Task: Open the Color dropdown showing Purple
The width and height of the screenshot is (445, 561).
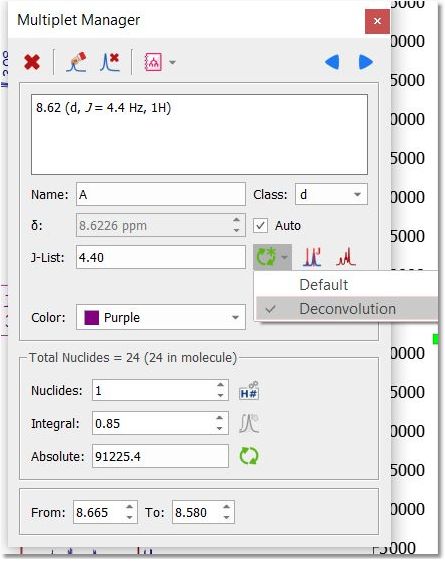Action: (161, 317)
